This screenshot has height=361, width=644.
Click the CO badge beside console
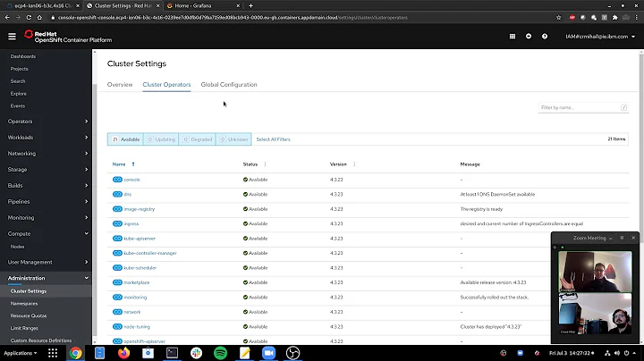pyautogui.click(x=117, y=180)
